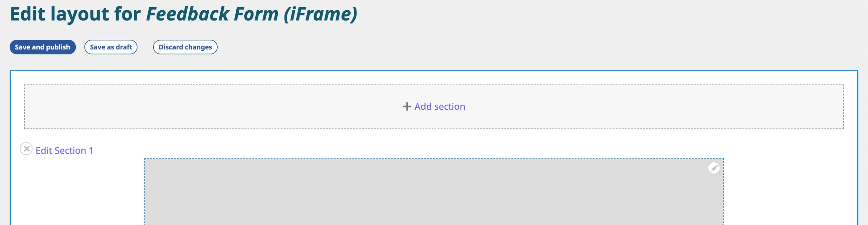The image size is (868, 225).
Task: Save the layout as draft
Action: click(111, 47)
